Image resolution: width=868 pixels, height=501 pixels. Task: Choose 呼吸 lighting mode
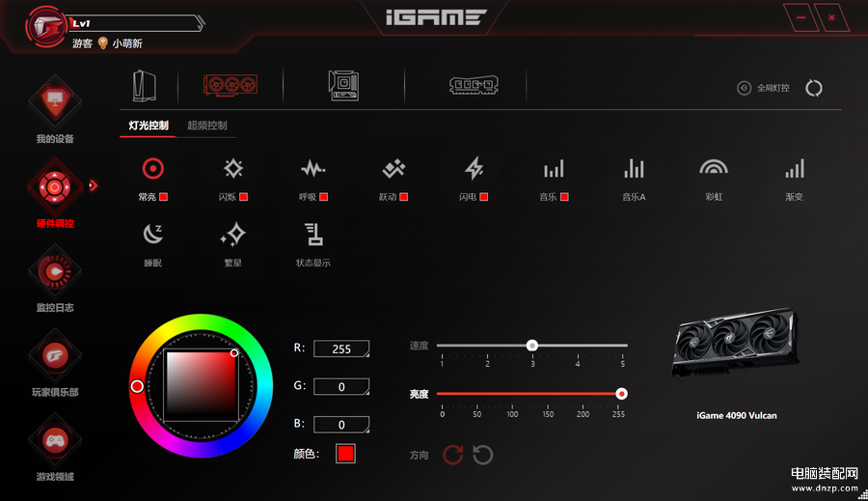point(313,180)
